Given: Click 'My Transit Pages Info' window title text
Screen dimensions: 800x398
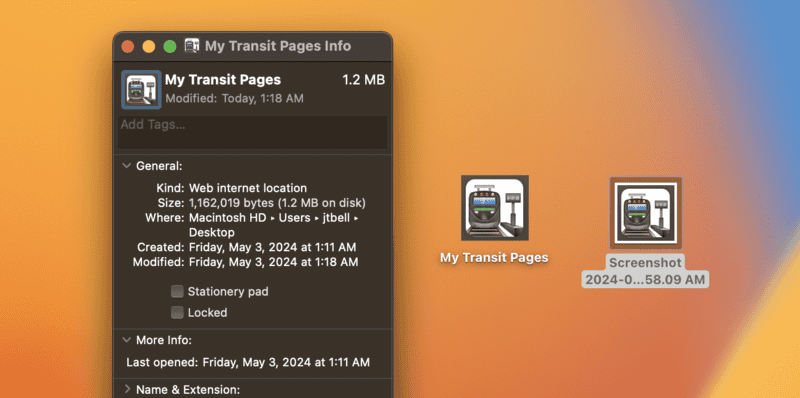Looking at the screenshot, I should [x=278, y=46].
